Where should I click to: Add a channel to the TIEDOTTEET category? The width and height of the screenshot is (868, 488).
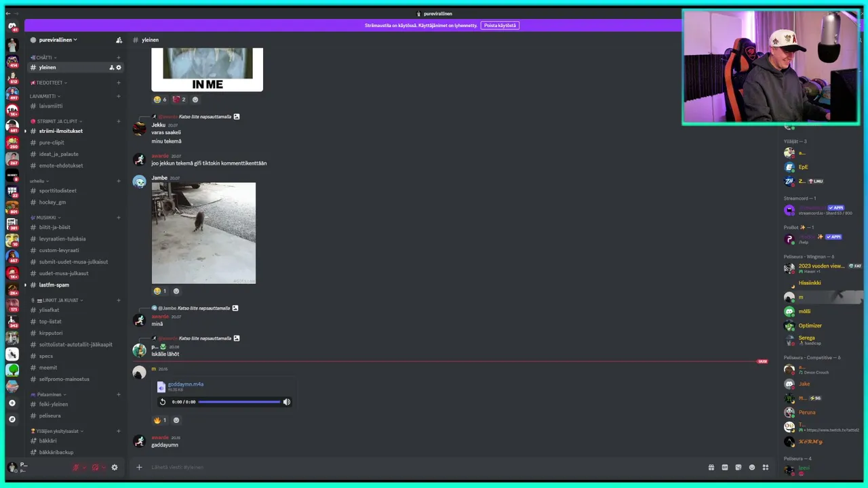[x=119, y=83]
